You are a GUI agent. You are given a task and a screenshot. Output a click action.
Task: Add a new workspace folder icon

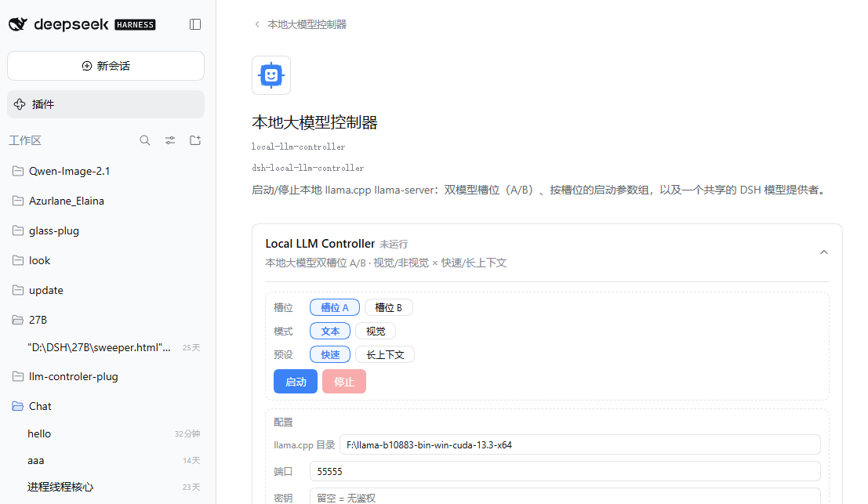(195, 140)
